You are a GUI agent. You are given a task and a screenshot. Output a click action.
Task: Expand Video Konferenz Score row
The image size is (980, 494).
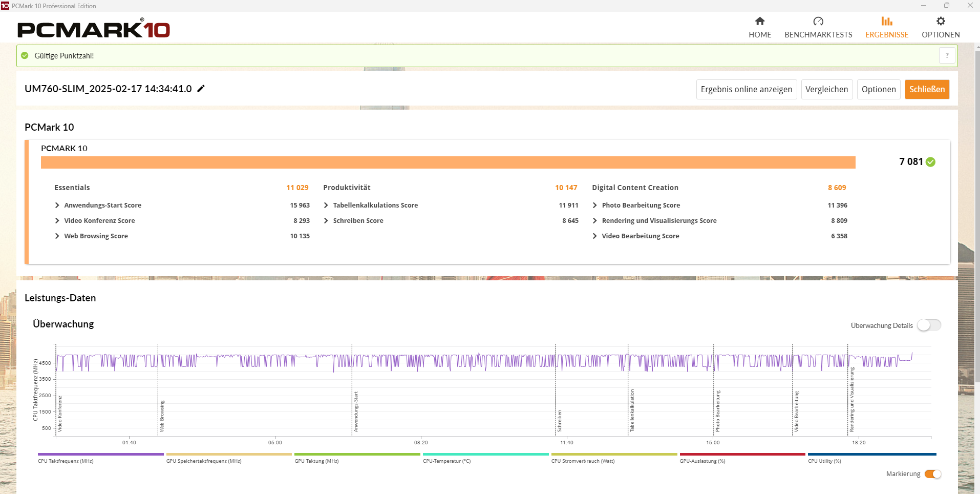pos(57,221)
